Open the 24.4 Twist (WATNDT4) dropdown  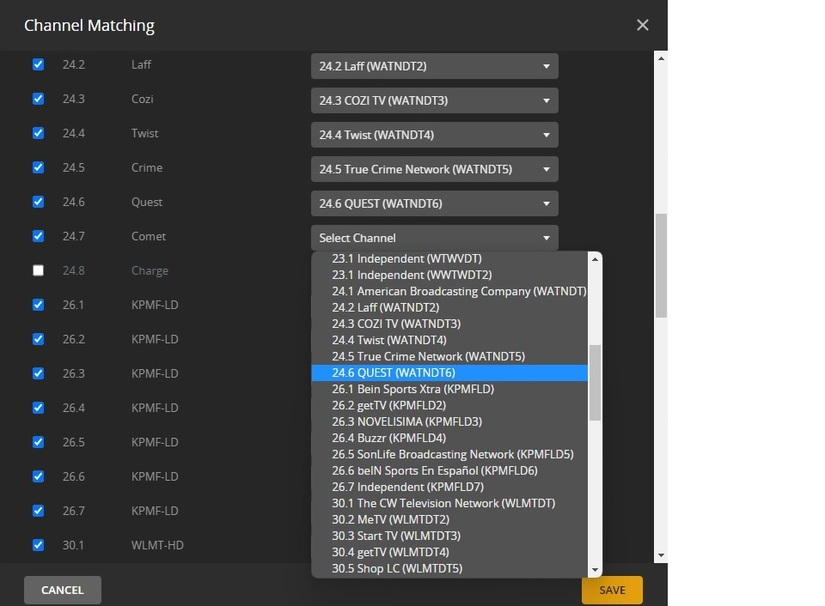coord(435,135)
